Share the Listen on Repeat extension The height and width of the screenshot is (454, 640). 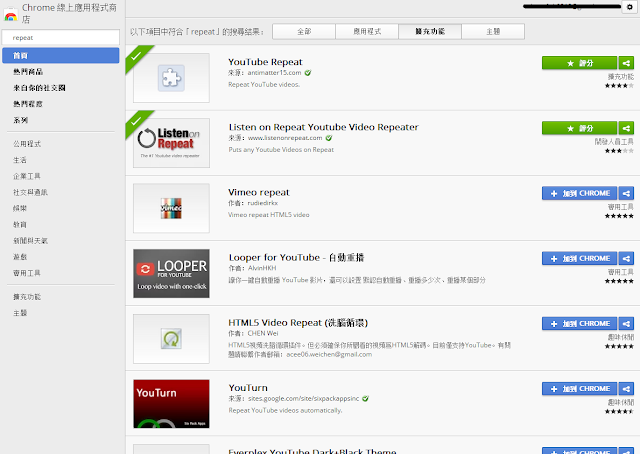click(626, 128)
